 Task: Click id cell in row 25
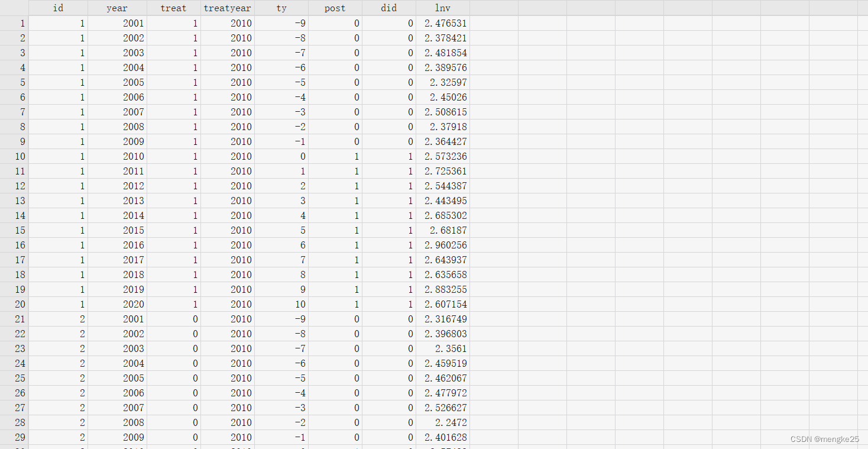coord(58,378)
